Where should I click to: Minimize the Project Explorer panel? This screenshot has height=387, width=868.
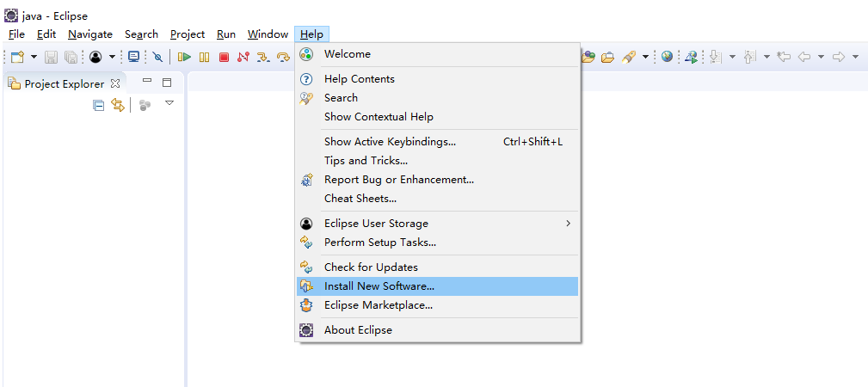147,81
